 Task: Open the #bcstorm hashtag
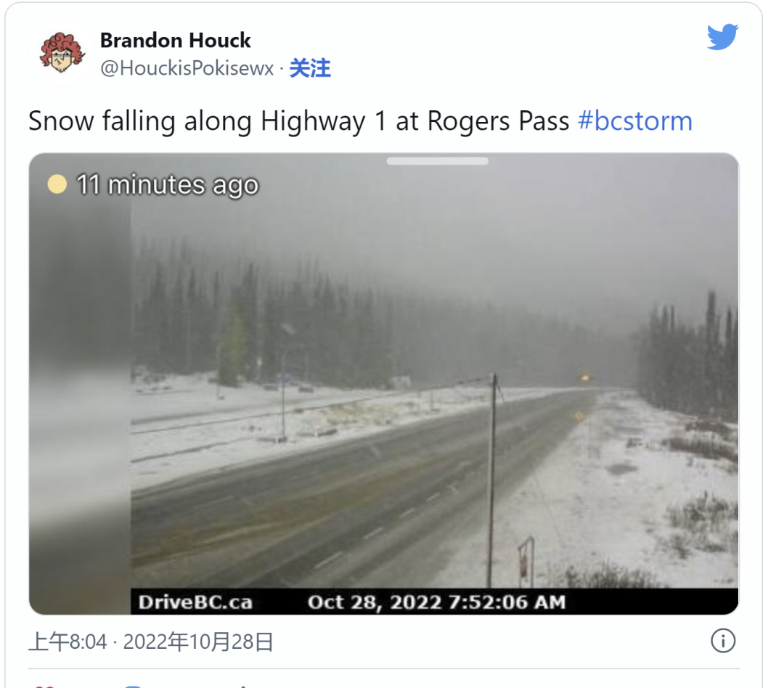click(635, 121)
